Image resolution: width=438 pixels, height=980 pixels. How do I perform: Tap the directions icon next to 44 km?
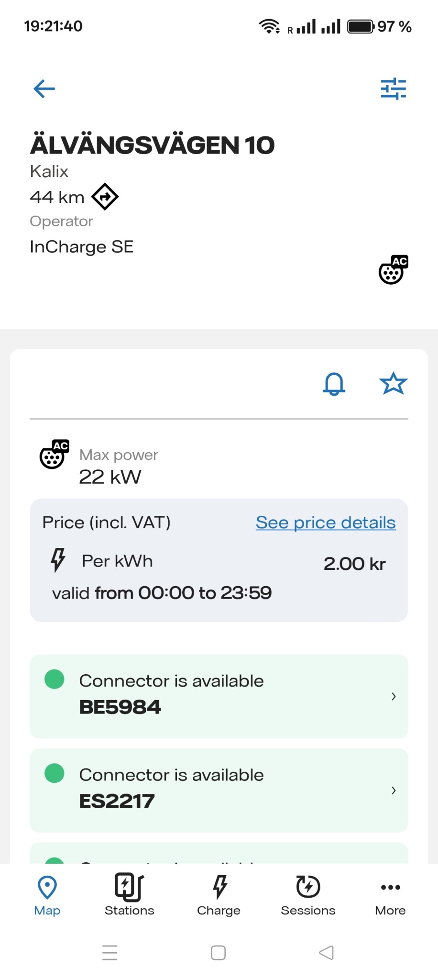pyautogui.click(x=105, y=197)
